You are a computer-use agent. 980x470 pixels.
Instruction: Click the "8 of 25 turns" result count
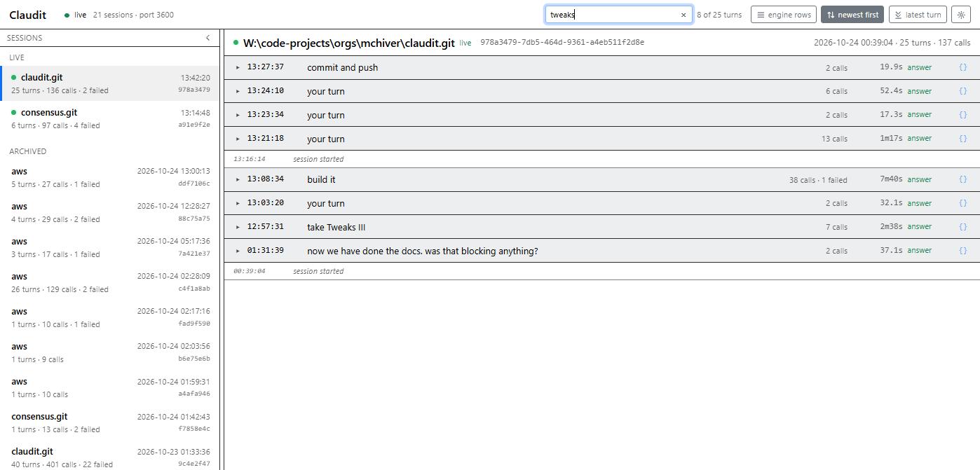[x=719, y=15]
